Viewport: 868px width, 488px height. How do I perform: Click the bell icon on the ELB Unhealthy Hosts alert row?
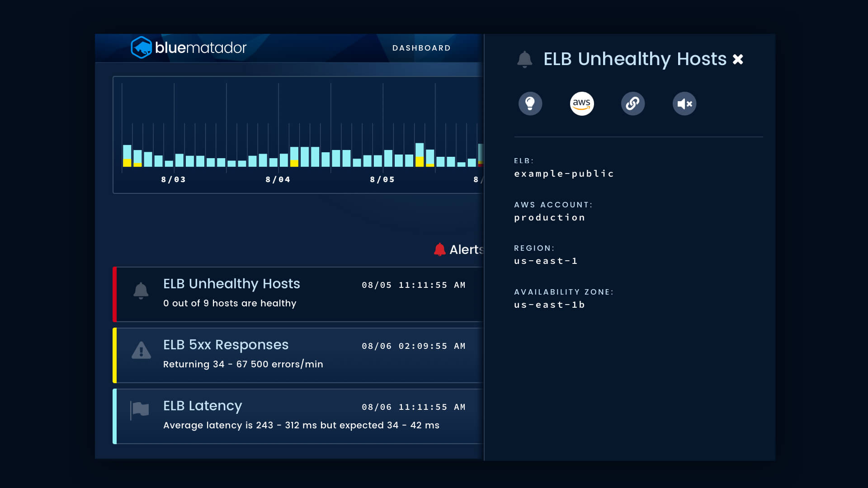141,291
